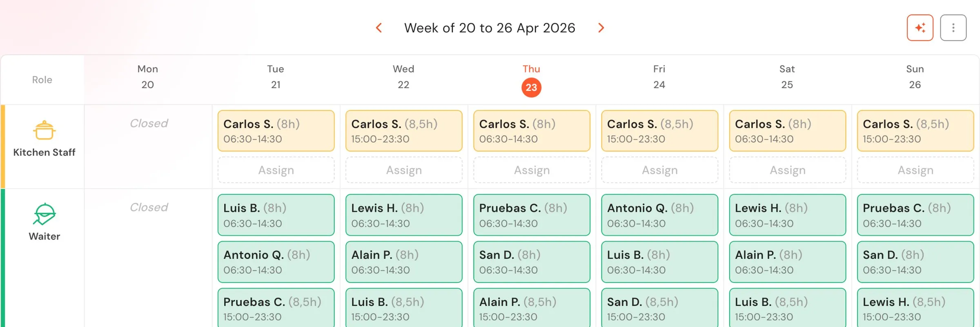Navigate to next week with right chevron

pos(601,27)
